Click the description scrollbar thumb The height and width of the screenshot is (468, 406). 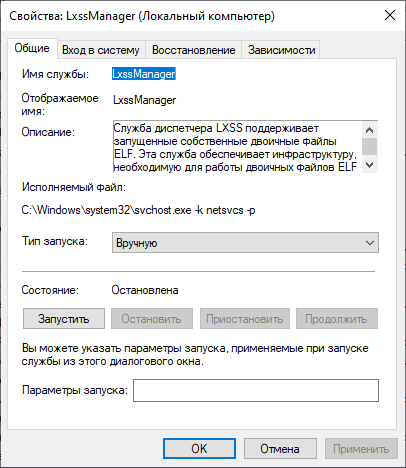[369, 147]
